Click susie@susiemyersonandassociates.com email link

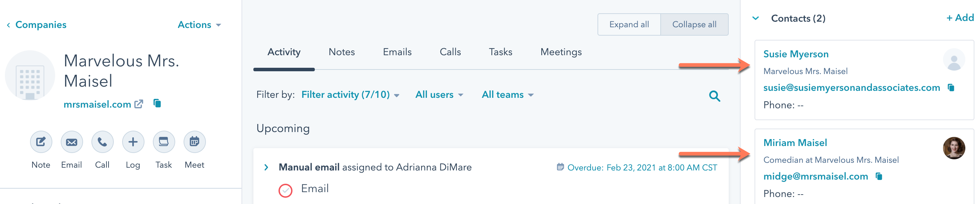click(852, 88)
